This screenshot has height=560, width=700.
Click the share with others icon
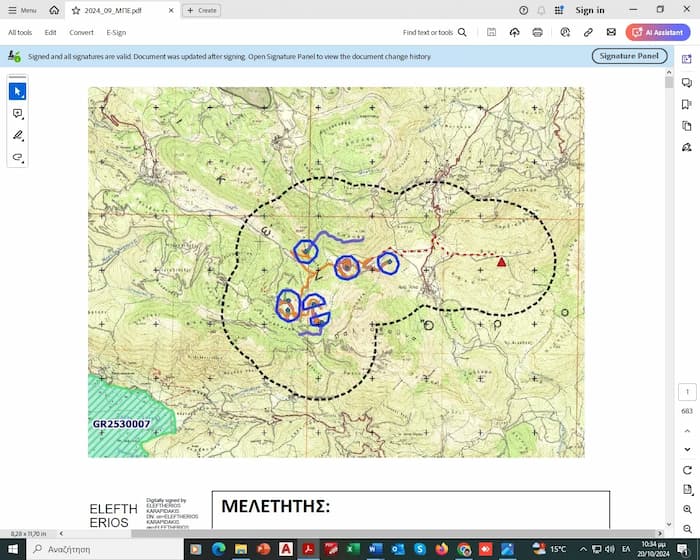coord(565,32)
